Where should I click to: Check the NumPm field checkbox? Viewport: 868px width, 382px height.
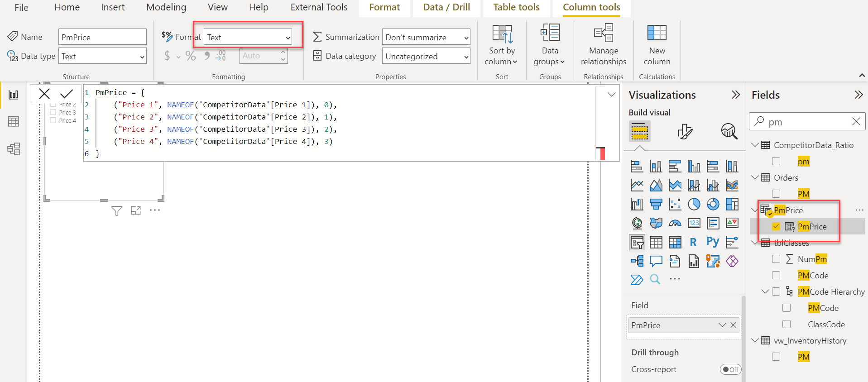pyautogui.click(x=776, y=259)
